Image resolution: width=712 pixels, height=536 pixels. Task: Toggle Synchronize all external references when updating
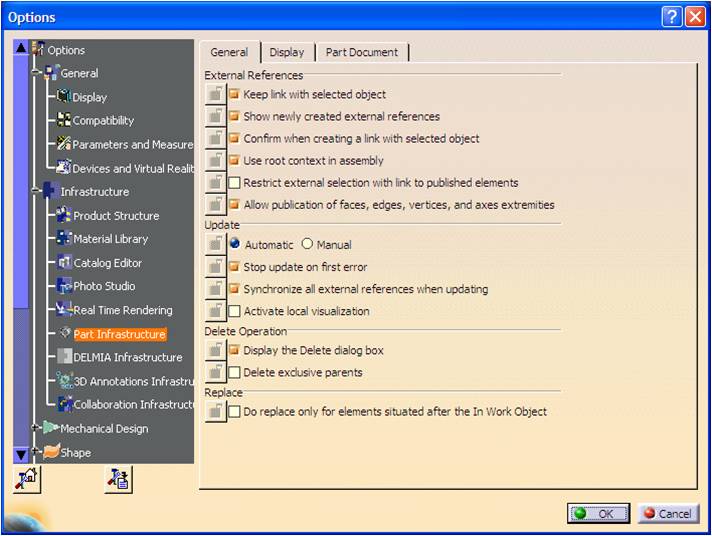(x=234, y=288)
